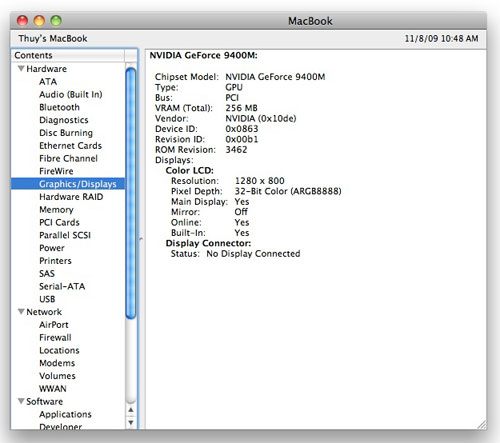
Task: Click the window resize grip corner
Action: coord(481,425)
